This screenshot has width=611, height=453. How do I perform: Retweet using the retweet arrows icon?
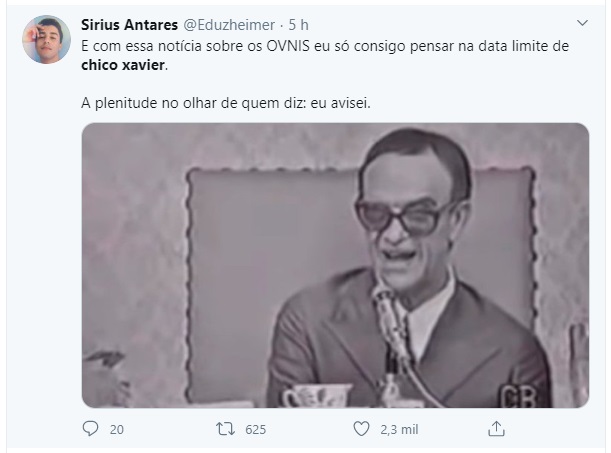pos(226,429)
